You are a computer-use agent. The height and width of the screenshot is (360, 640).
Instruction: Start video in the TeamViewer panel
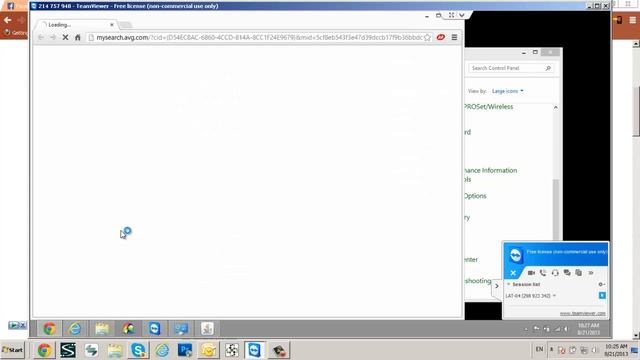click(x=531, y=273)
